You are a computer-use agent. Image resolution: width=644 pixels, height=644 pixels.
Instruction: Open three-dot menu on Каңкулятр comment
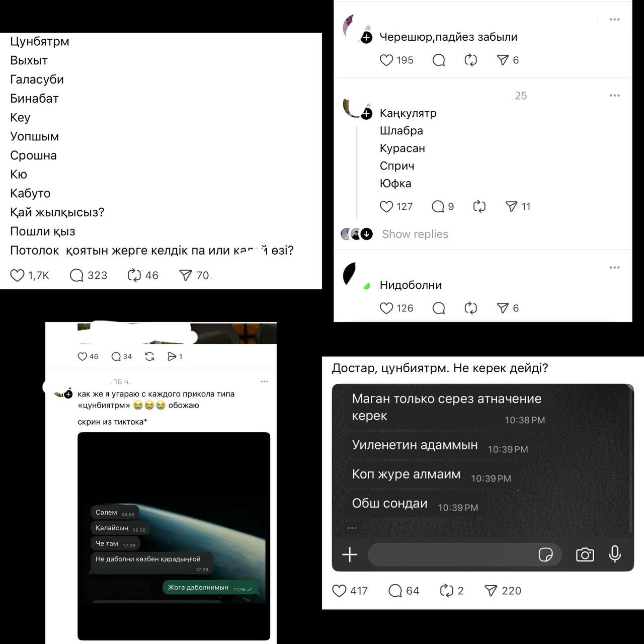614,96
